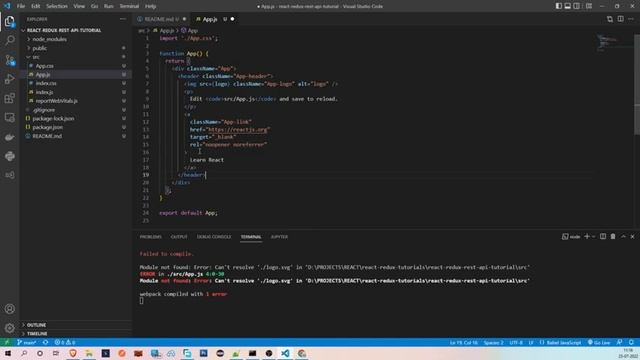
Task: Open the Windows Start menu
Action: [x=7, y=353]
